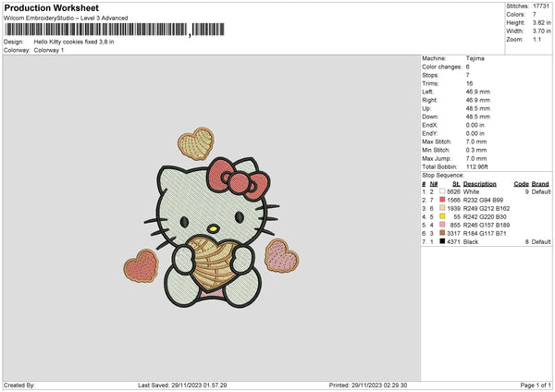Image resolution: width=555 pixels, height=392 pixels.
Task: Click 'R184 G117 B71' description text
Action: point(485,234)
